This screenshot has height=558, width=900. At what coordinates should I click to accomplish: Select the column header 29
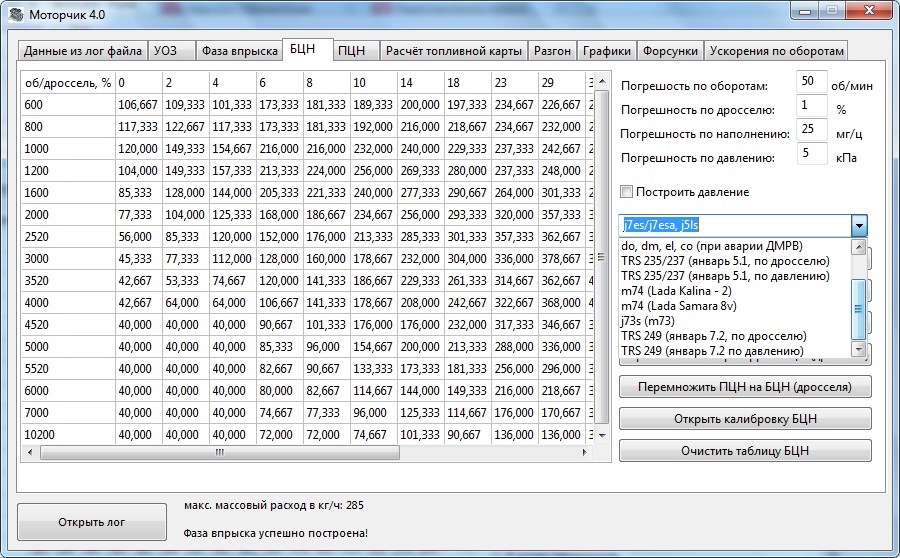[x=561, y=83]
